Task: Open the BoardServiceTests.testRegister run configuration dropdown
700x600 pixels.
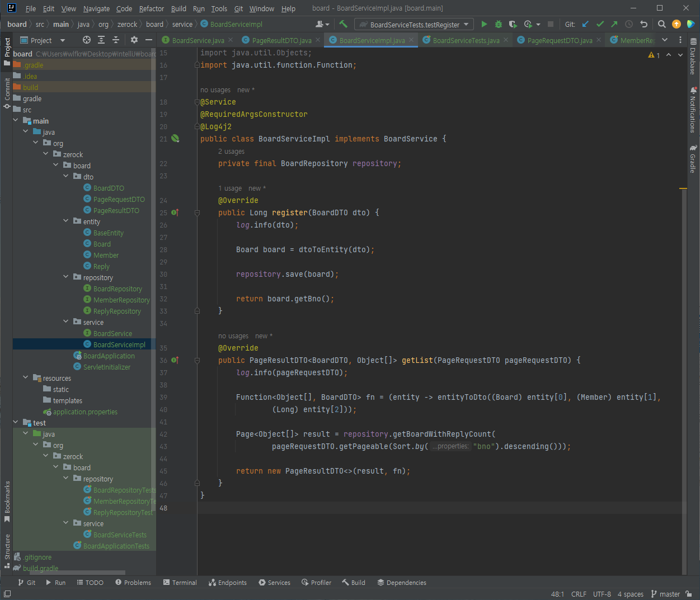Action: (x=414, y=24)
